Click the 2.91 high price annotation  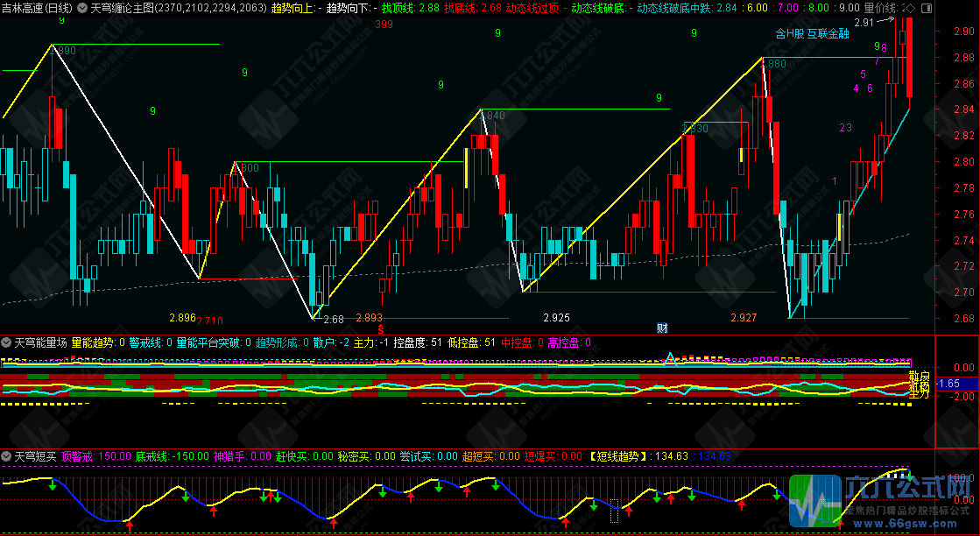coord(864,23)
